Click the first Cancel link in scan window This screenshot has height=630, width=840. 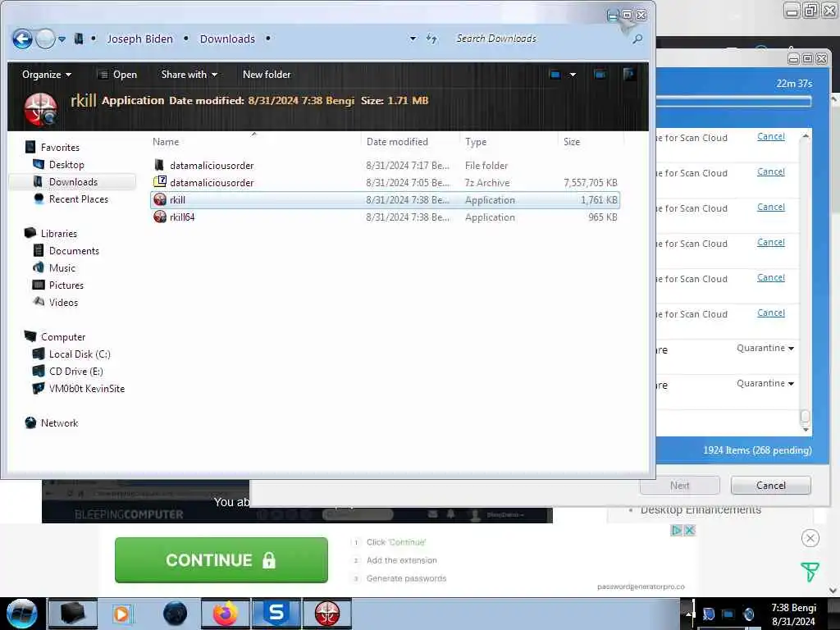(771, 137)
